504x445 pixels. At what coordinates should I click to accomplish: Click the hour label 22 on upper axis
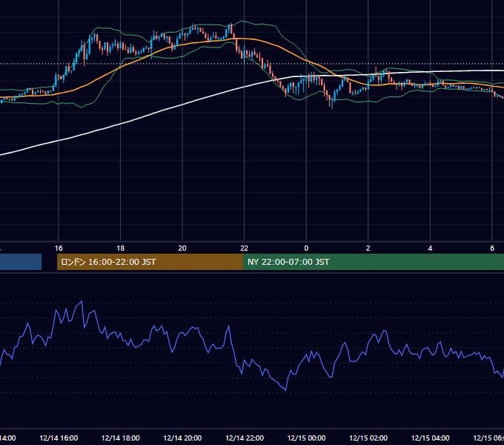coord(245,248)
